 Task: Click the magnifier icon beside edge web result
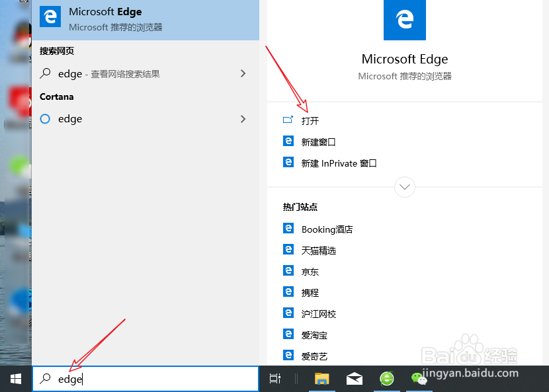[x=45, y=73]
